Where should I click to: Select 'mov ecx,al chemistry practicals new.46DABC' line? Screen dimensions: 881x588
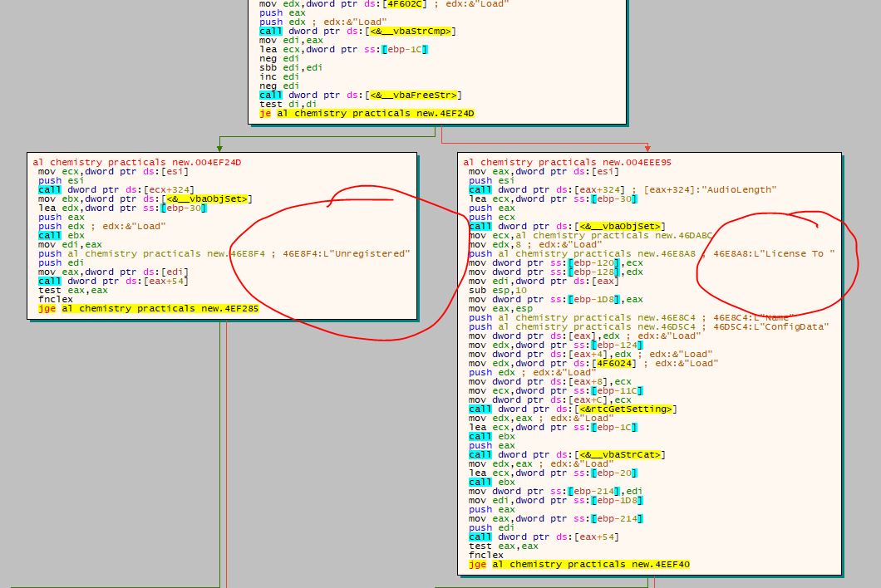click(590, 235)
